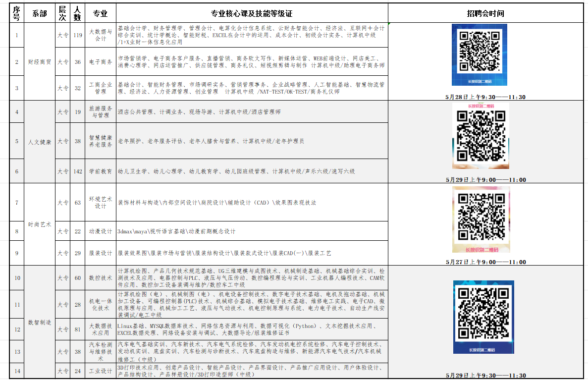Select the 机电一体化技术 major cell
This screenshot has width=588, height=380.
pos(101,305)
